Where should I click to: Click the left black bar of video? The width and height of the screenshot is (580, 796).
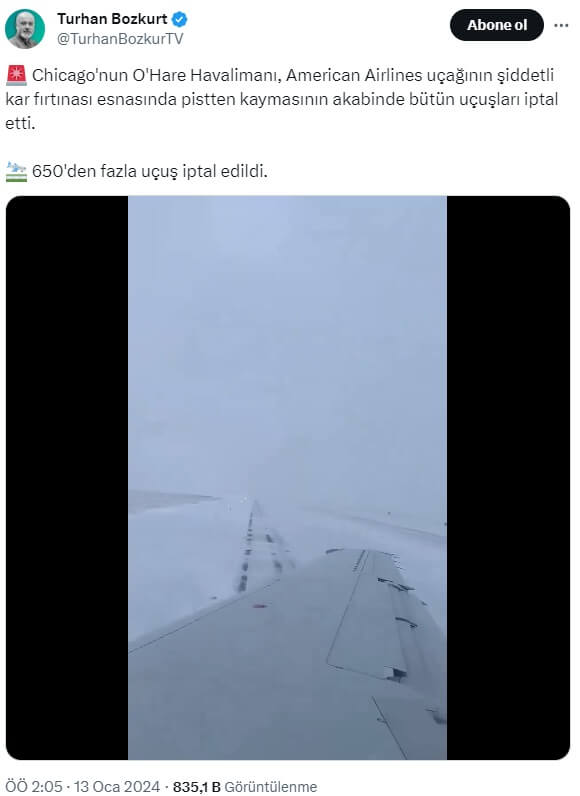pos(67,478)
